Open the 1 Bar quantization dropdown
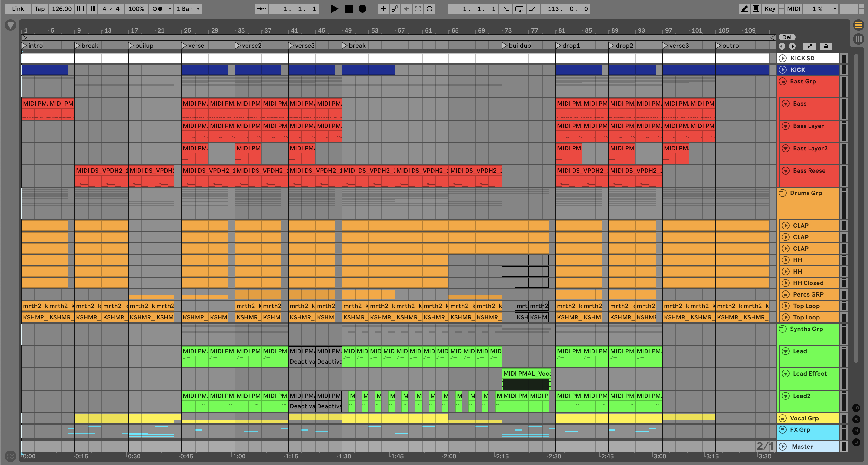Viewport: 868px width, 465px height. [x=188, y=9]
